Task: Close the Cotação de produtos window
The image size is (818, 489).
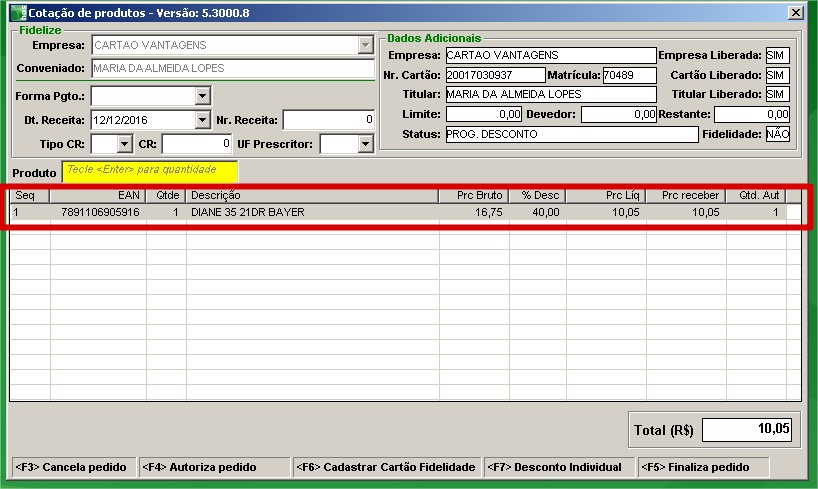Action: [795, 12]
